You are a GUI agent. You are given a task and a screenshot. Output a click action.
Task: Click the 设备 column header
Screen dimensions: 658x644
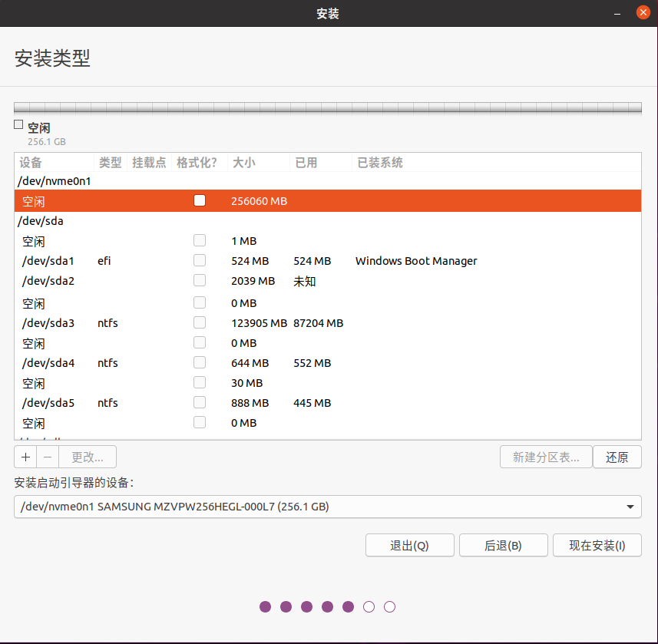coord(31,162)
